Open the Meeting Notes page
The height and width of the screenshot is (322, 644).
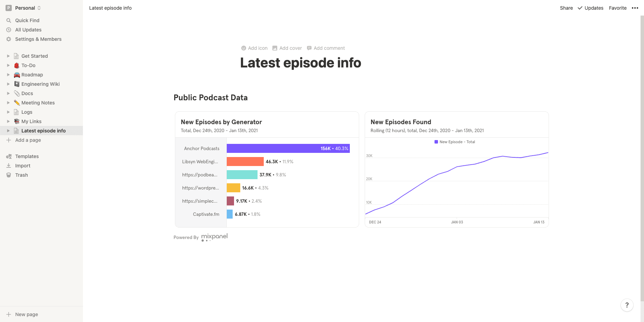click(38, 103)
